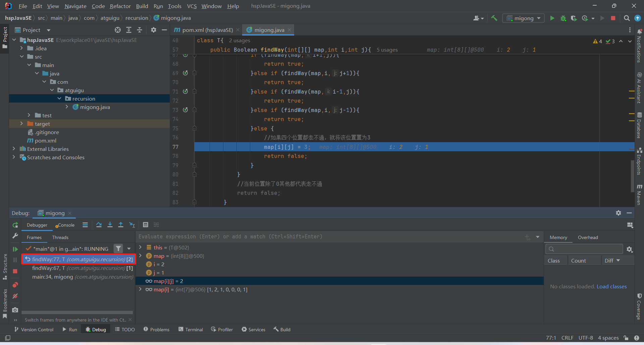Toggle the breakpoint marker on line 69
Image resolution: width=644 pixels, height=345 pixels.
click(185, 73)
